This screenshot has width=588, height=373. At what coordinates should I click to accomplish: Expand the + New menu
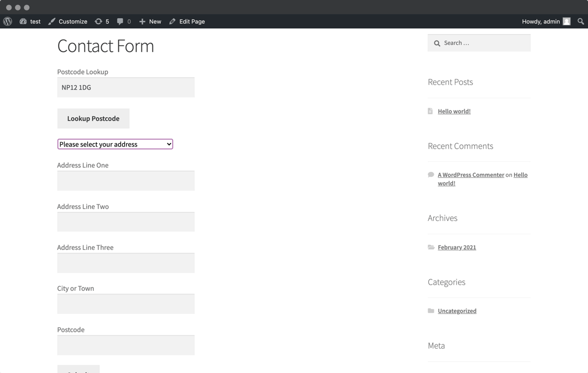(150, 21)
